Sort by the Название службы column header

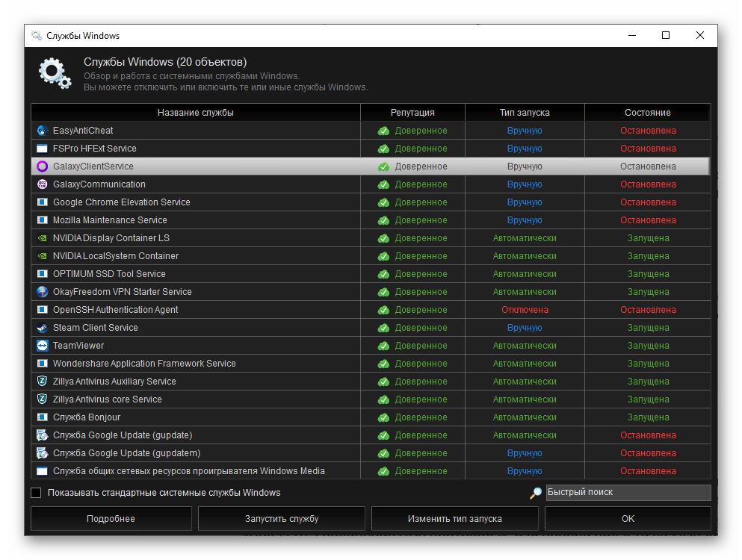coord(196,113)
